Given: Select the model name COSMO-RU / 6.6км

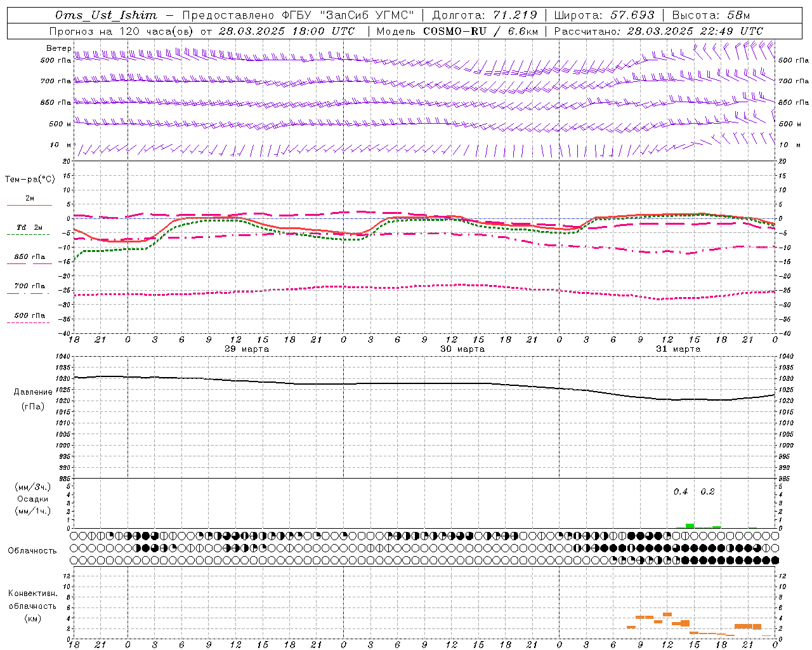Looking at the screenshot, I should pyautogui.click(x=480, y=31).
